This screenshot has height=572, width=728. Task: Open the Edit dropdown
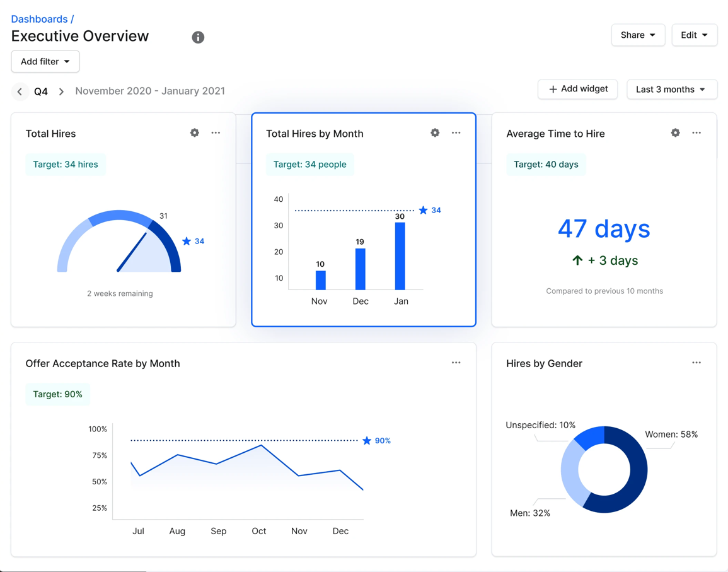click(694, 35)
